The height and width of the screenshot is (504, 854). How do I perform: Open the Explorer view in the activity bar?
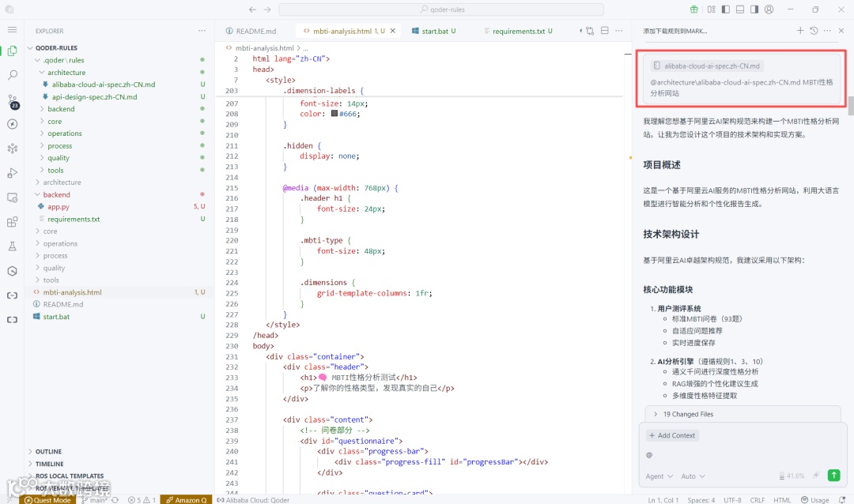click(12, 51)
